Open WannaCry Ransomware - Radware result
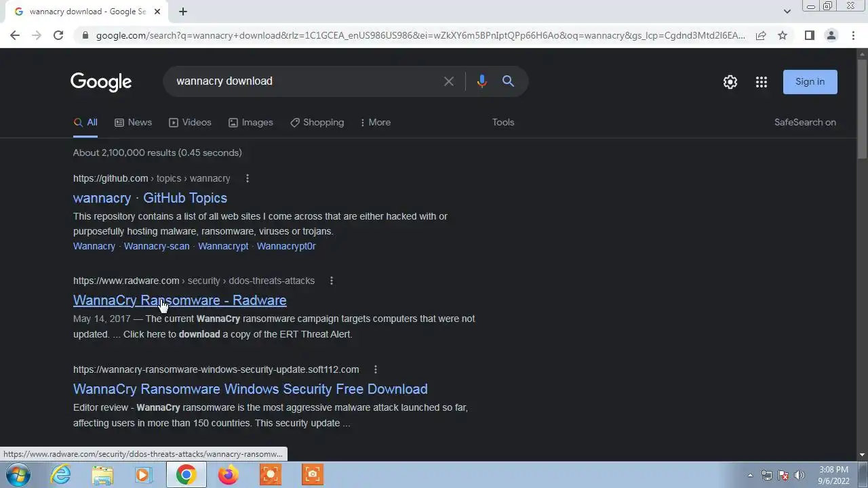 180,300
